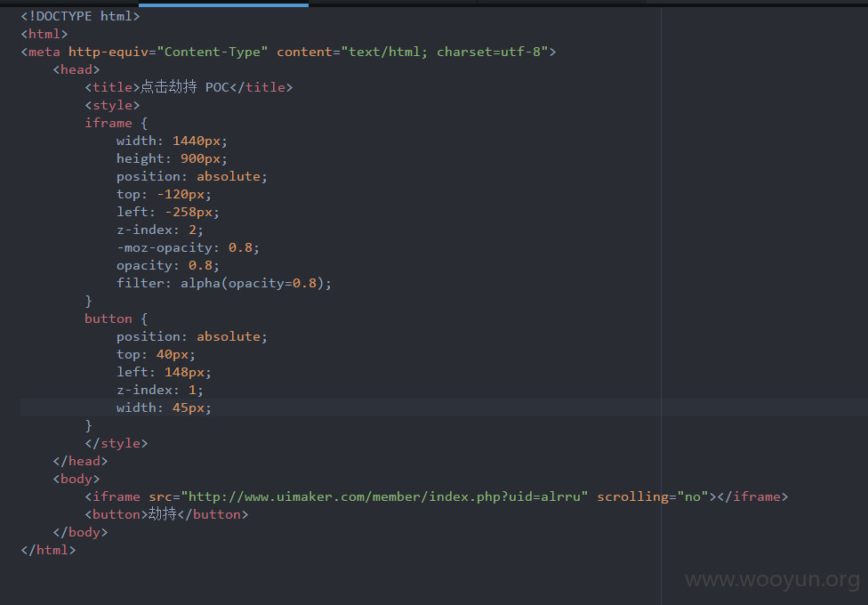Screen dimensions: 868x605
Task: Click the closing </html> tag
Action: pos(48,550)
